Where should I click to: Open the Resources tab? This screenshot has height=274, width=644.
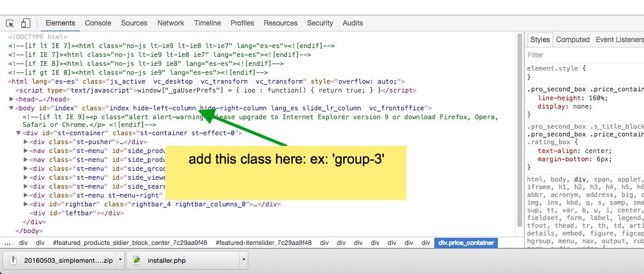pos(280,23)
